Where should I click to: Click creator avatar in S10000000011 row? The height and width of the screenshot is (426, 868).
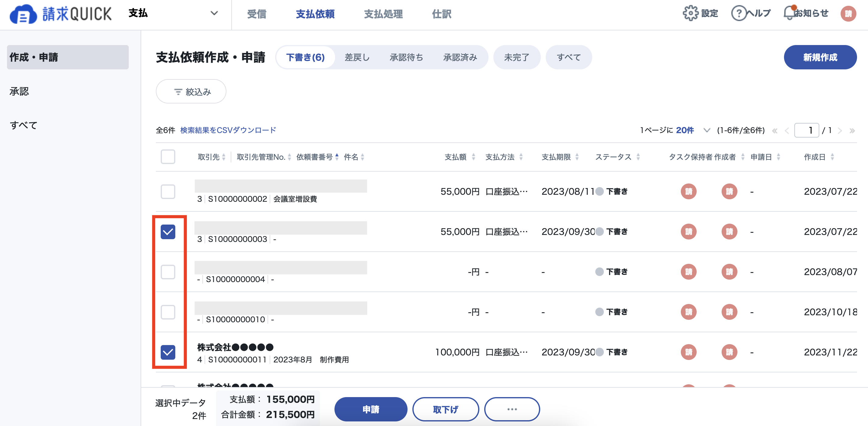[729, 352]
